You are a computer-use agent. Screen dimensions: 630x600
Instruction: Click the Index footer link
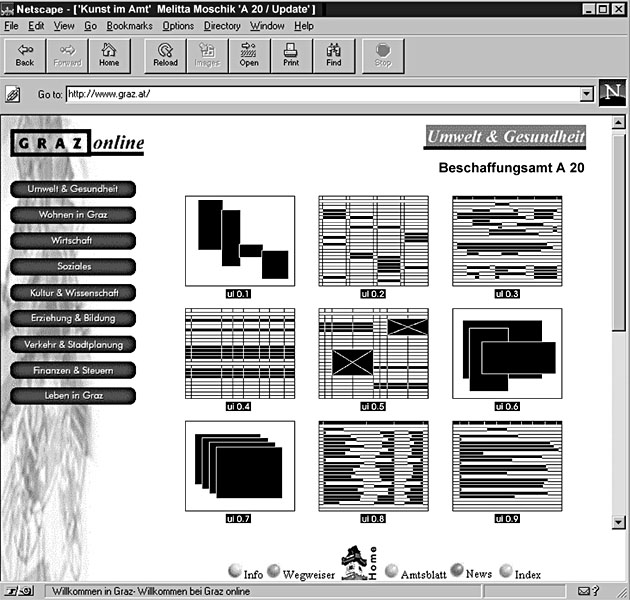[528, 575]
